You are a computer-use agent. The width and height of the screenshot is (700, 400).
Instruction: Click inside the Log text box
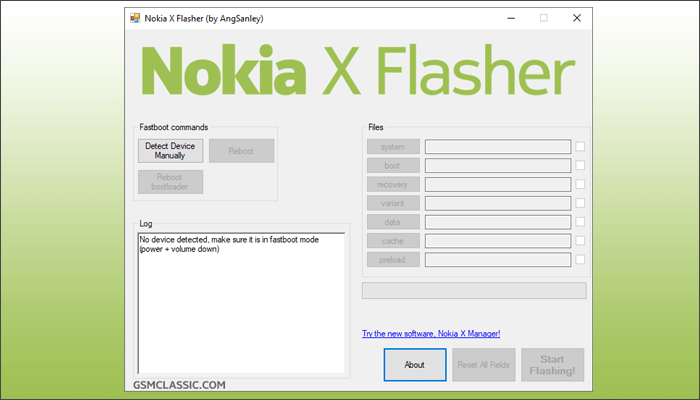(241, 303)
